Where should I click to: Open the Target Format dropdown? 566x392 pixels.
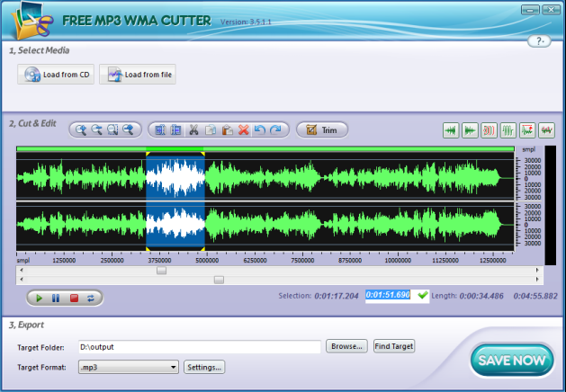pyautogui.click(x=129, y=367)
